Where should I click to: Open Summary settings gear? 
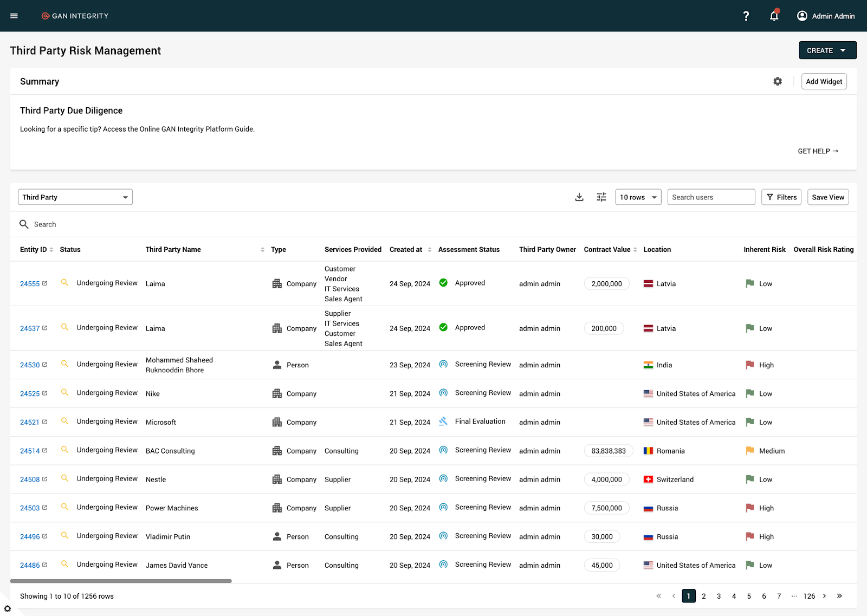tap(778, 81)
